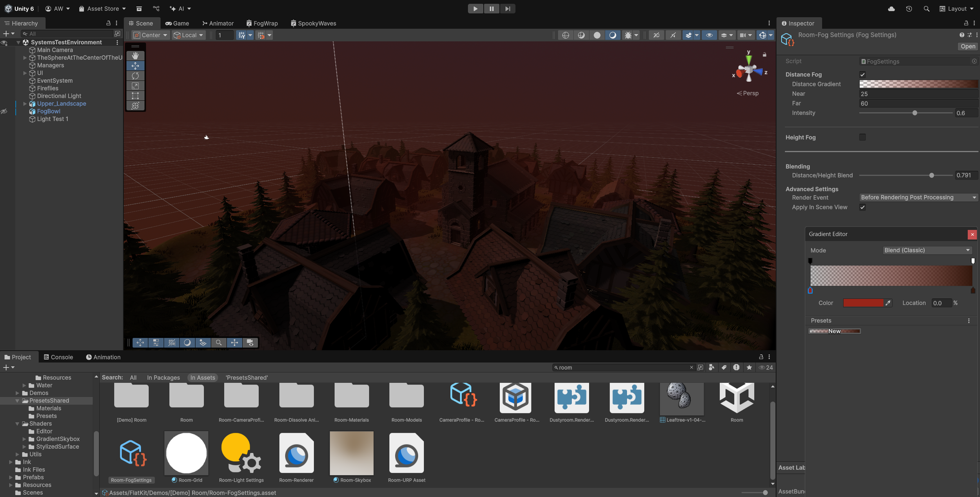Click the Play button
Screen dimensions: 980x497
475,9
